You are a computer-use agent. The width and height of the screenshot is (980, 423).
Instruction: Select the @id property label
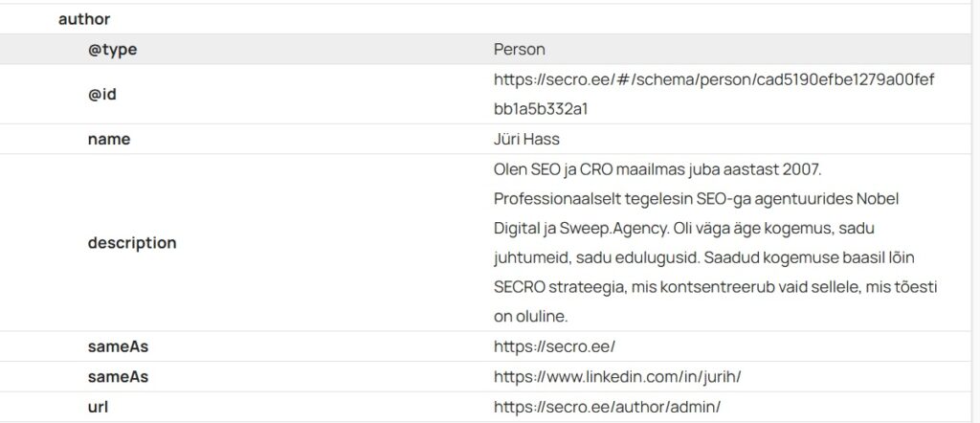(101, 94)
